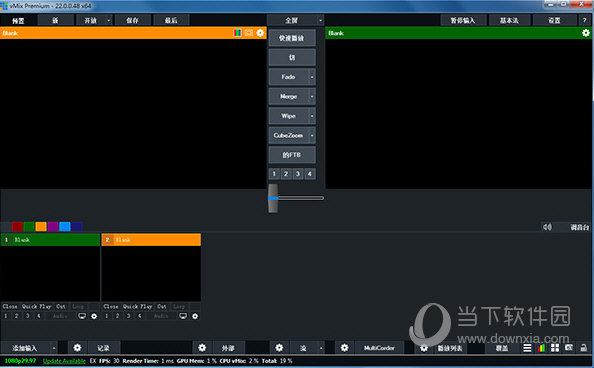This screenshot has width=594, height=368.
Task: Open gear settings on input 2
Action: tap(195, 316)
